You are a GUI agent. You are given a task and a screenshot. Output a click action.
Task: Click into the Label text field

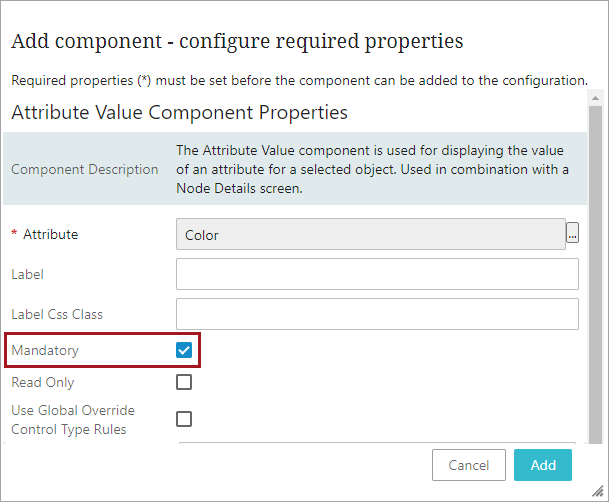click(x=377, y=274)
